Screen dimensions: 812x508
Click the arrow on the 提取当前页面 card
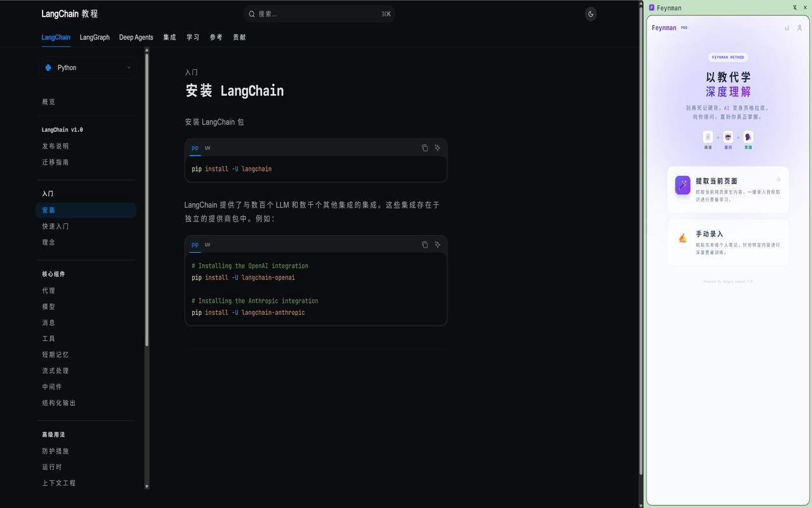tap(778, 180)
